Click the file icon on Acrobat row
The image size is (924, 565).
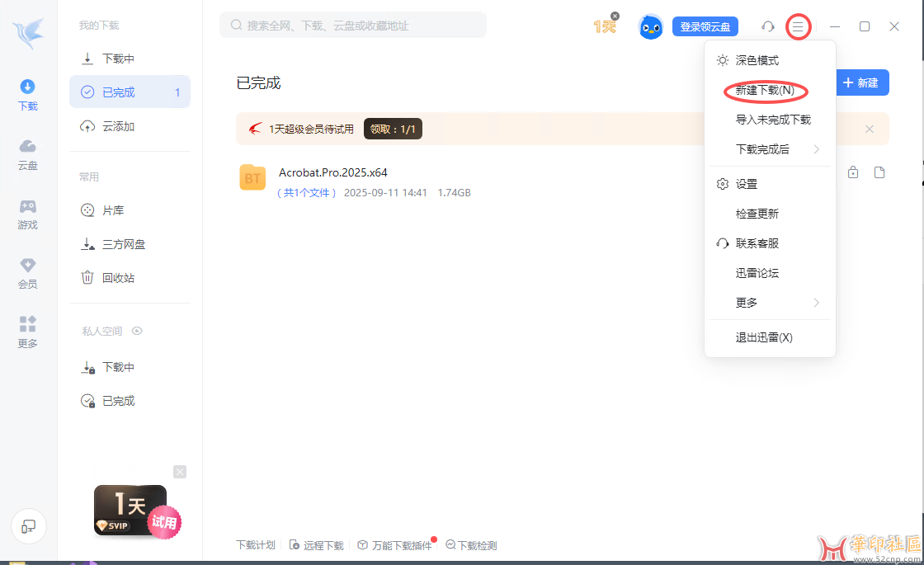tap(879, 172)
